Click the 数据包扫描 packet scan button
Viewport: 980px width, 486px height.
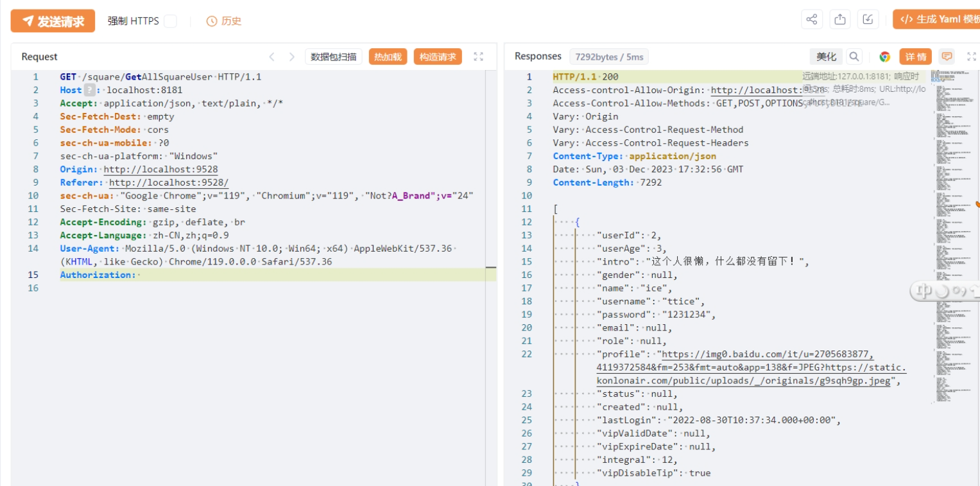click(x=333, y=56)
